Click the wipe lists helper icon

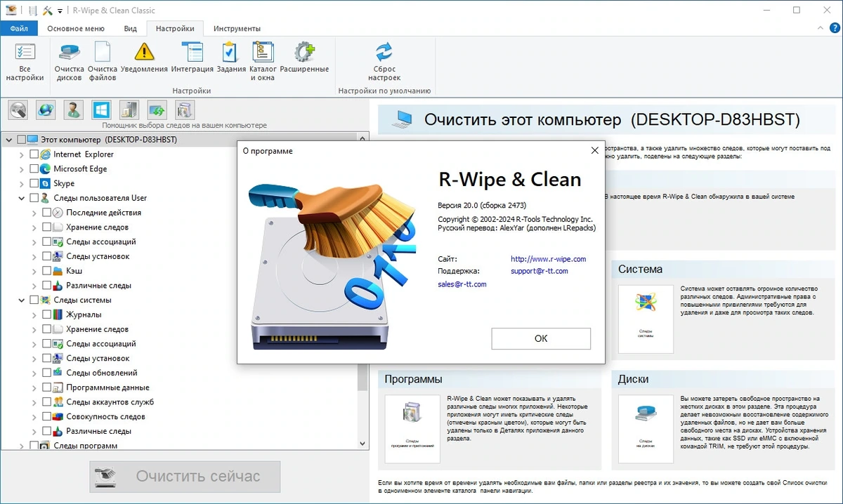point(184,110)
